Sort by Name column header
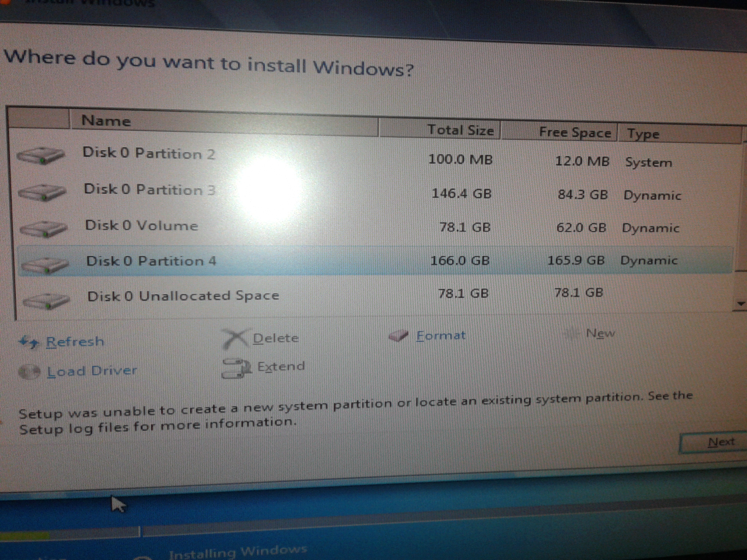Screen dimensions: 747x560 (x=106, y=121)
